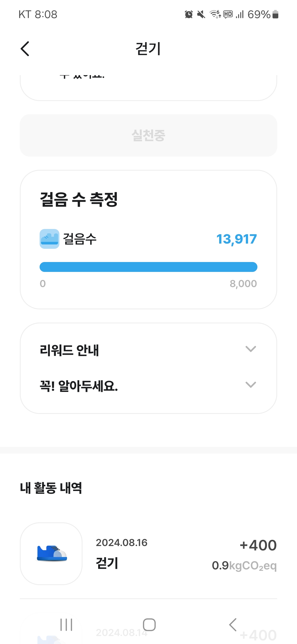Tap the alarm icon in status bar
The image size is (297, 644).
click(x=189, y=14)
